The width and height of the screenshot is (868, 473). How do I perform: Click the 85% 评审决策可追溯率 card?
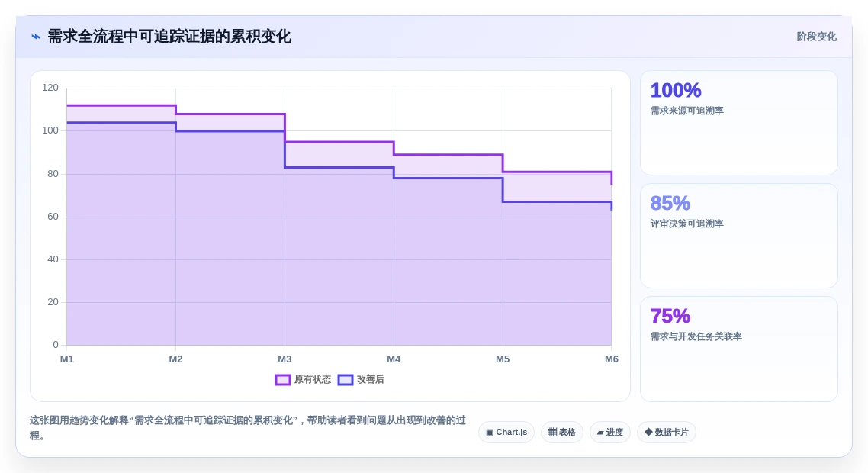739,236
